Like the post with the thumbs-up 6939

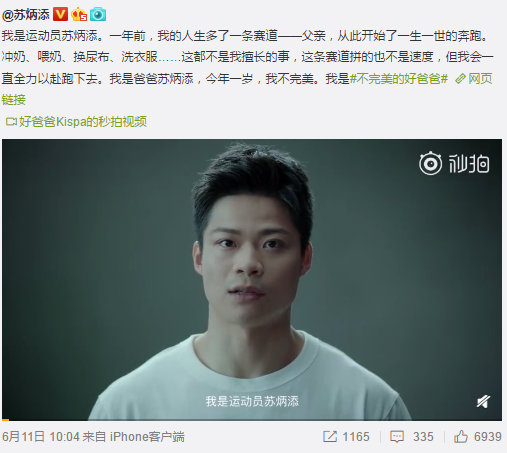coord(477,437)
